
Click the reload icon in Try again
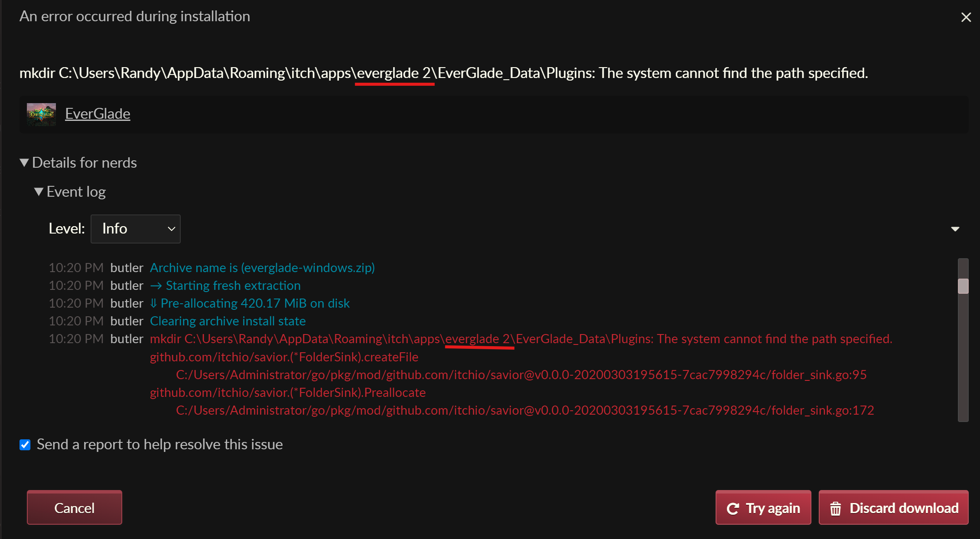733,509
